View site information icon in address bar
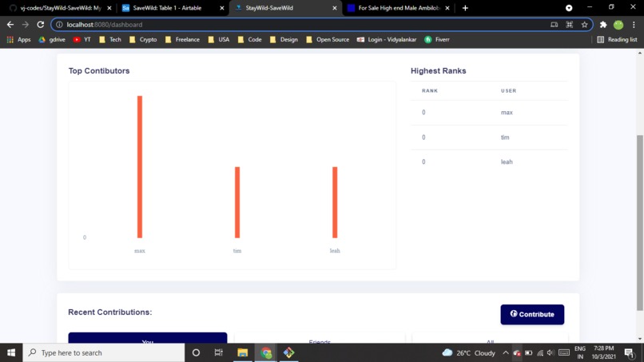 click(x=59, y=25)
